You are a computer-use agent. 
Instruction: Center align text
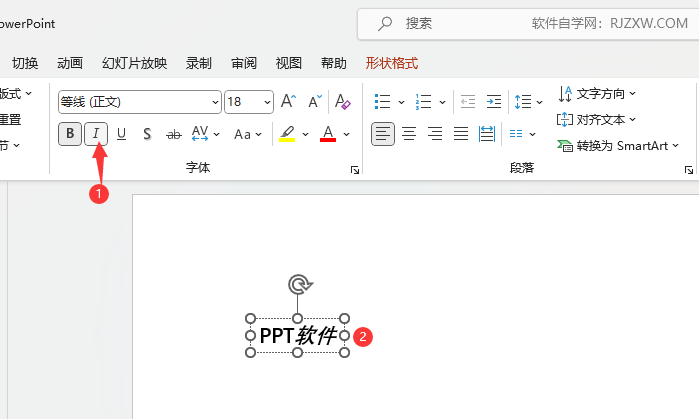tap(409, 134)
